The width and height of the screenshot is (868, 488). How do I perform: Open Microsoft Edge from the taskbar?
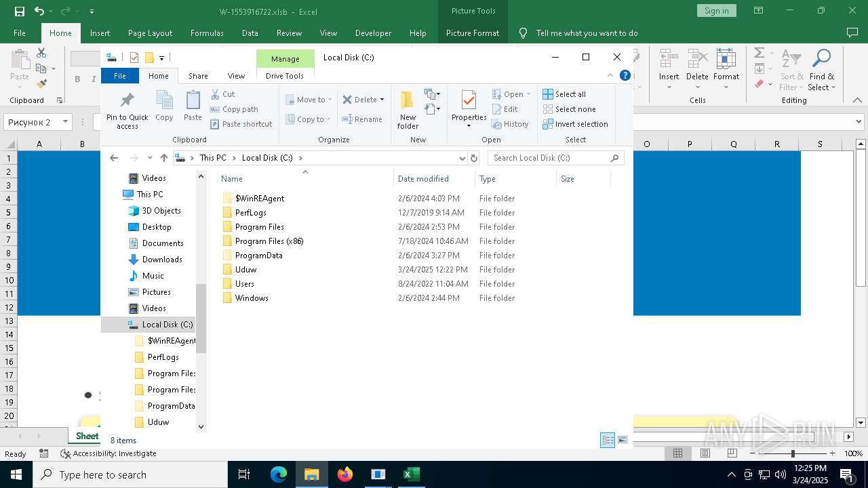coord(279,474)
